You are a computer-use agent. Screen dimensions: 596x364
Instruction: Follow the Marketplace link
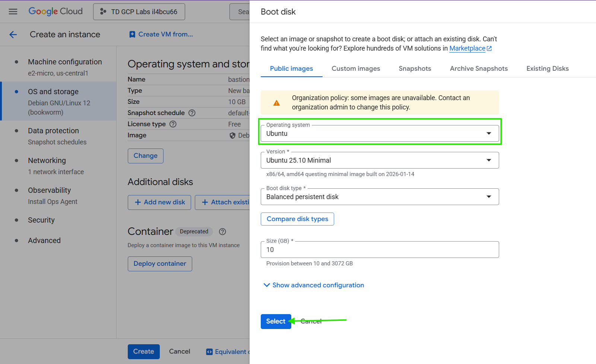click(x=467, y=48)
